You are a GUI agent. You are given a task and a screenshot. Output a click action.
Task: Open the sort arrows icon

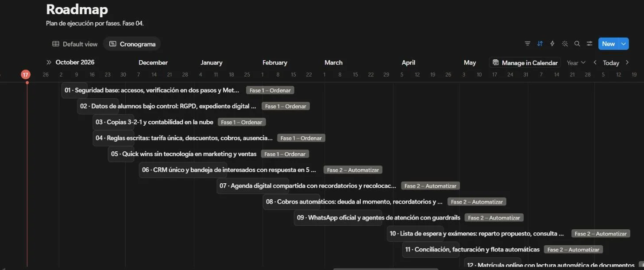[x=540, y=44]
